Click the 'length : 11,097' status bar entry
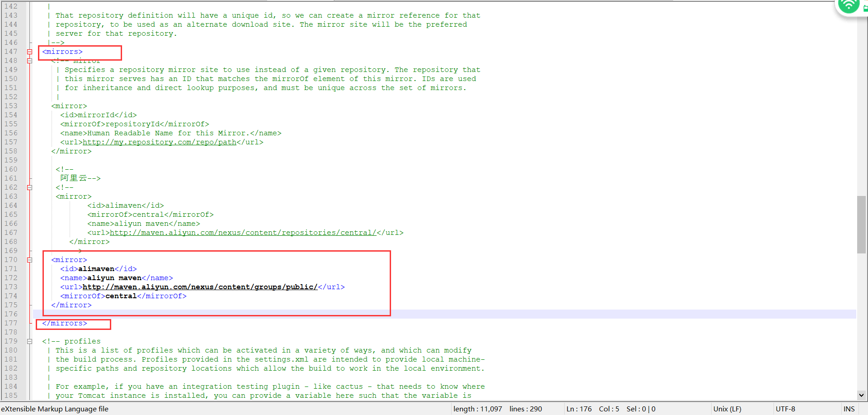The height and width of the screenshot is (415, 868). coord(478,409)
